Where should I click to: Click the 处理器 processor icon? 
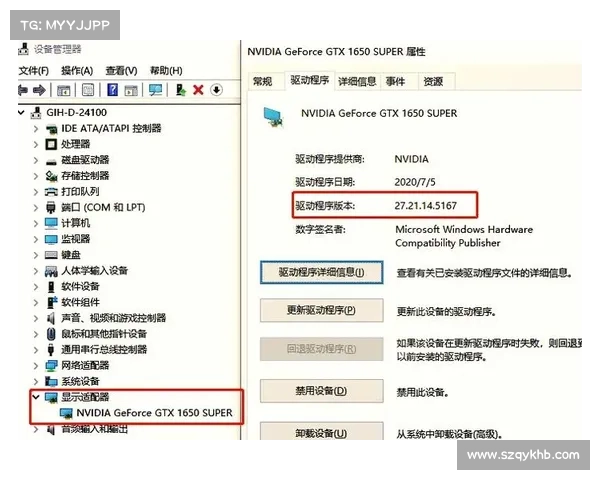[51, 144]
